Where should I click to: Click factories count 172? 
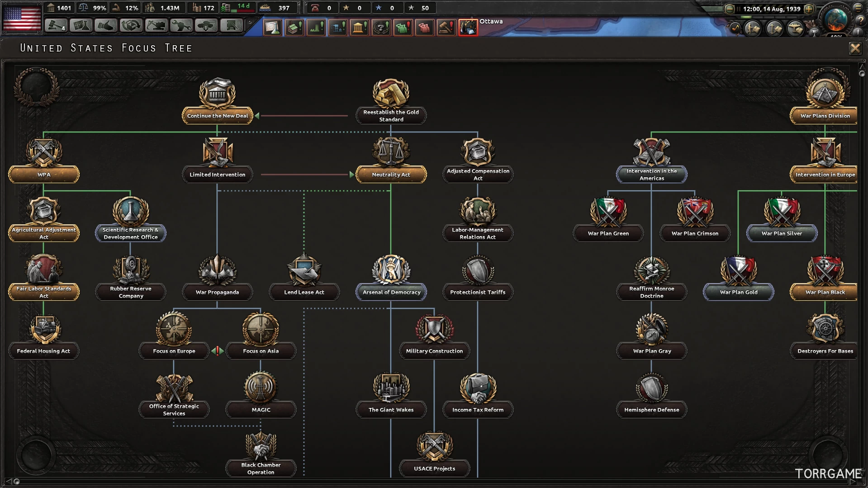[204, 8]
